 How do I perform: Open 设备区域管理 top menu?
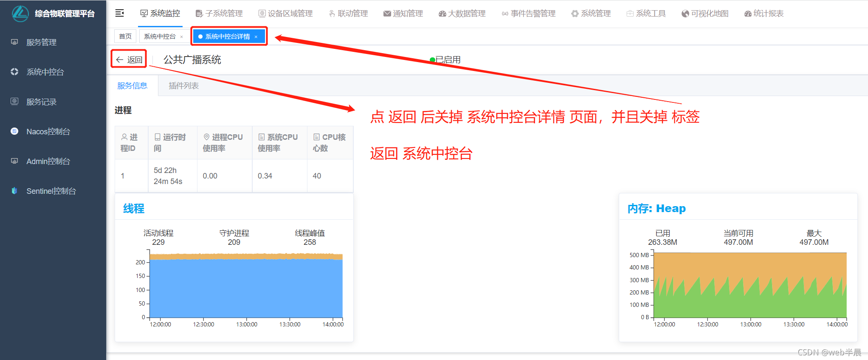(x=286, y=14)
